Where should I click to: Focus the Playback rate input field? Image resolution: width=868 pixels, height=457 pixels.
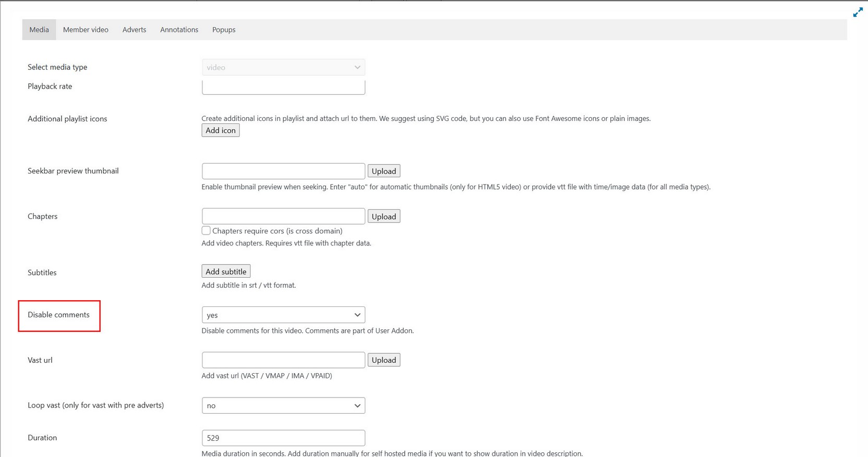coord(283,88)
